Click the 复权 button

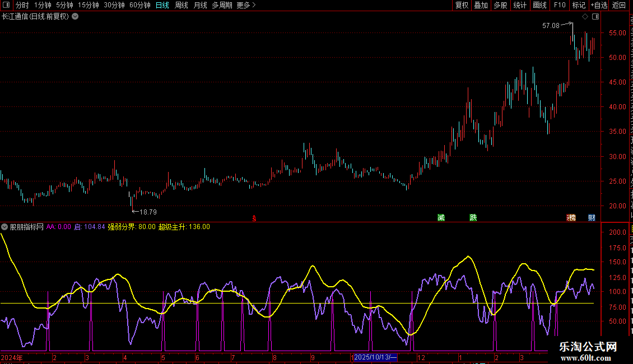462,5
